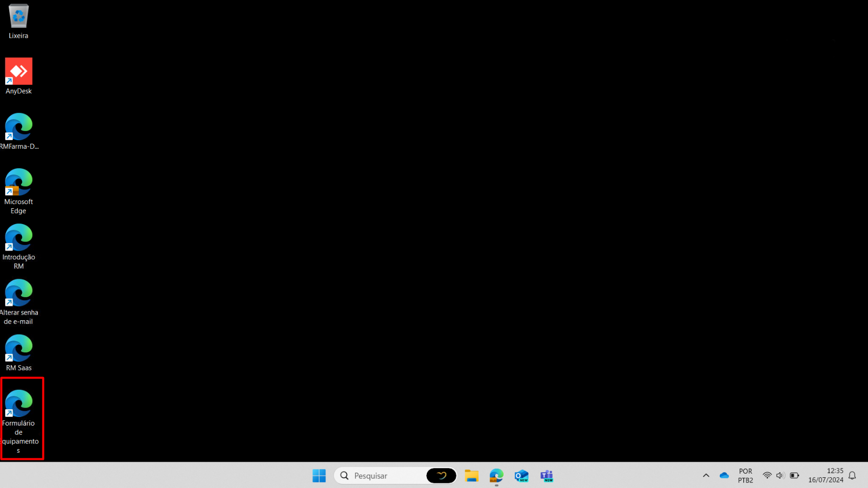Open the Wi-Fi network quick settings
This screenshot has width=868, height=488.
[x=767, y=476]
